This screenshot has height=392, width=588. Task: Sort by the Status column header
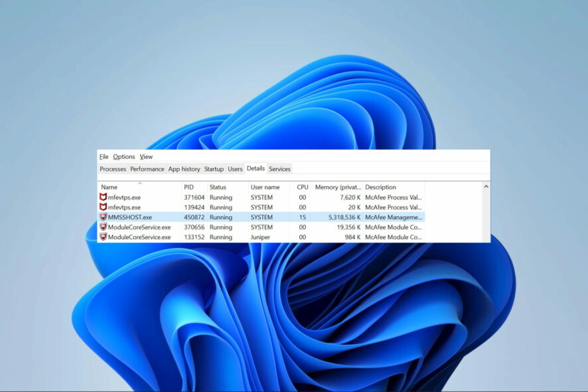[227, 187]
